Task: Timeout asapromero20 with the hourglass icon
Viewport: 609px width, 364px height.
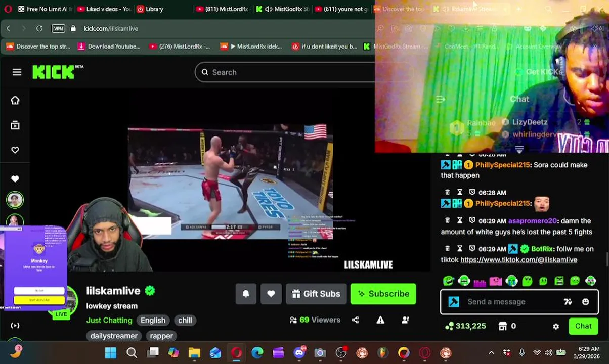Action: click(460, 221)
